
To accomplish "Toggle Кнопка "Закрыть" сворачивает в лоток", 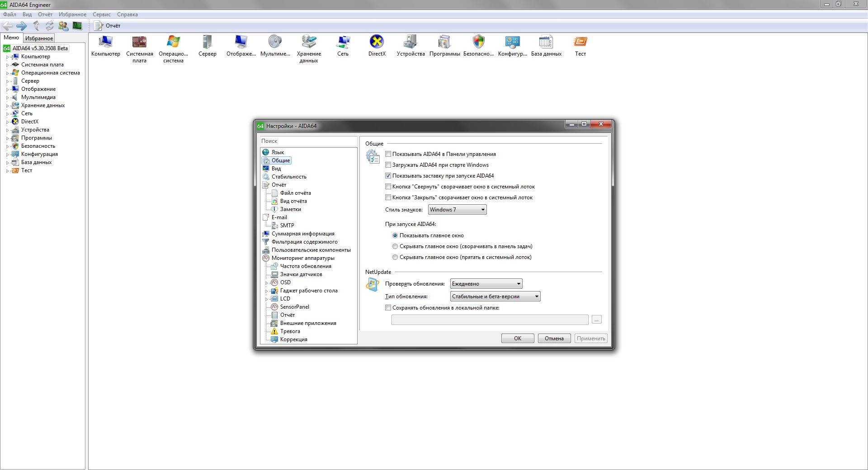I will click(x=388, y=197).
